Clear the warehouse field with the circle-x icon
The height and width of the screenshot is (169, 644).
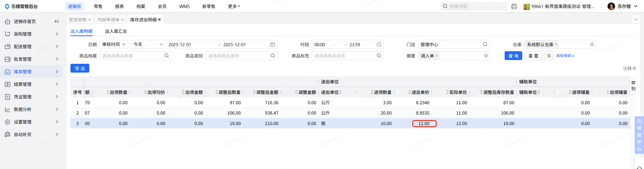click(x=592, y=44)
